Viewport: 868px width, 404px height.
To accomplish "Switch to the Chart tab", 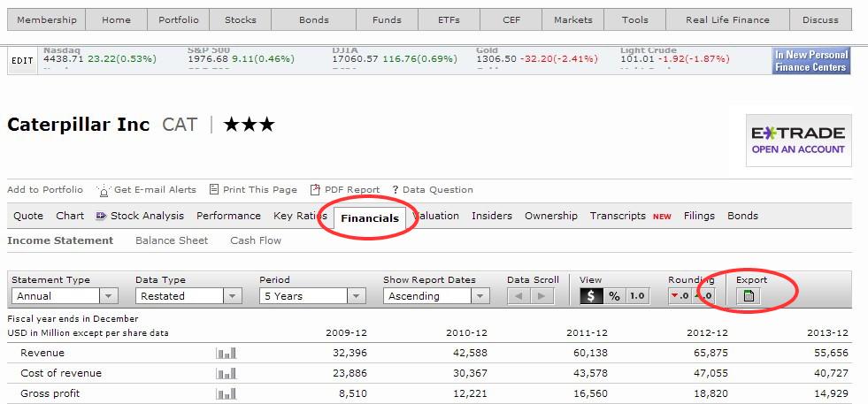I will point(70,216).
